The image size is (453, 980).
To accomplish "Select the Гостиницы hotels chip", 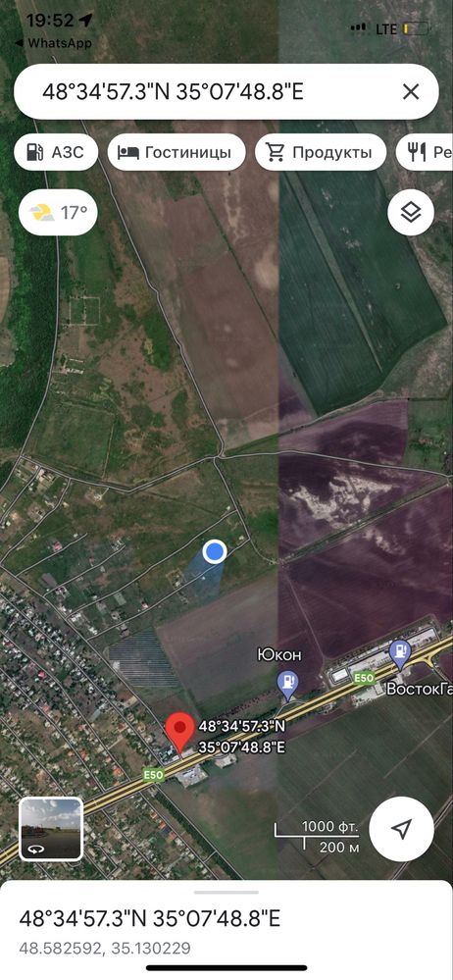I will 176,152.
